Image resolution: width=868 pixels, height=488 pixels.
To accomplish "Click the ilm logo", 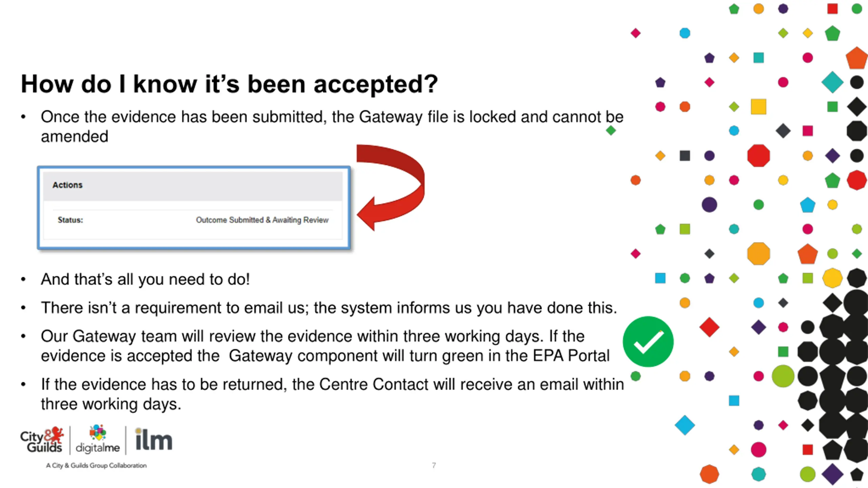I will point(154,439).
